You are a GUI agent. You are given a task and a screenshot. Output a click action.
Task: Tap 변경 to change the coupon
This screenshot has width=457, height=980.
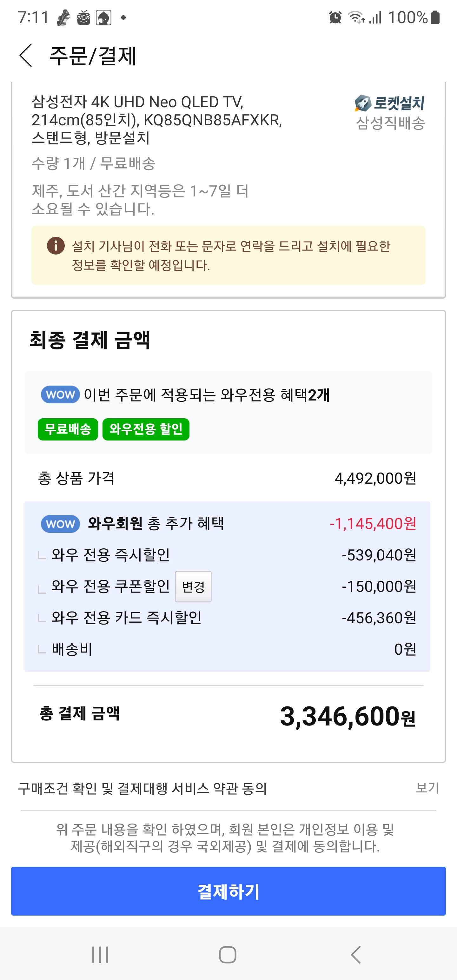point(193,586)
